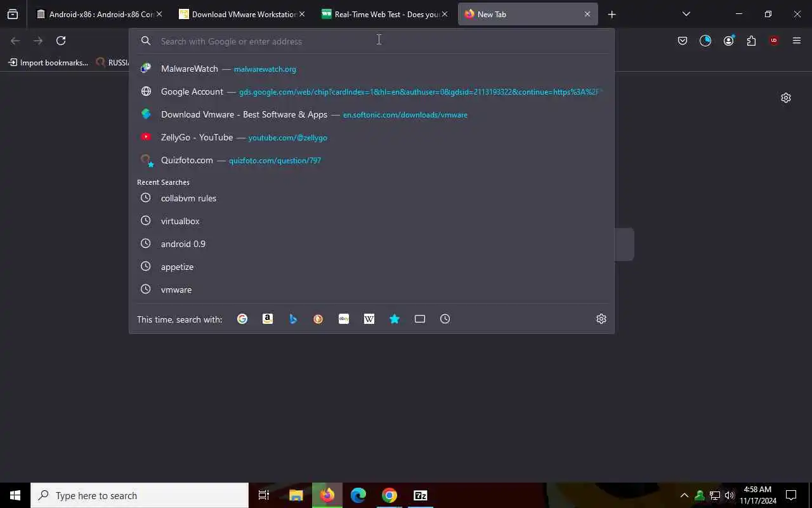Viewport: 812px width, 508px height.
Task: Open a new tab with plus button
Action: tap(612, 14)
